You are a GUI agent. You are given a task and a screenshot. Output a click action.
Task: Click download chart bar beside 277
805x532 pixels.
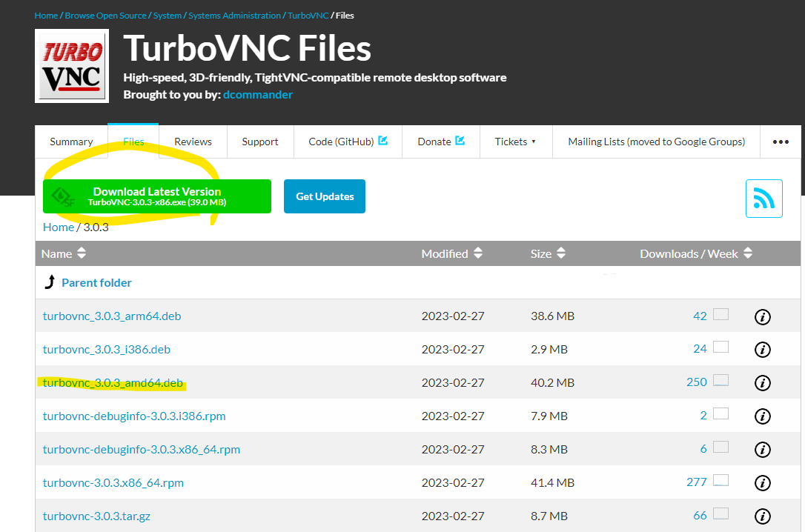tap(720, 480)
